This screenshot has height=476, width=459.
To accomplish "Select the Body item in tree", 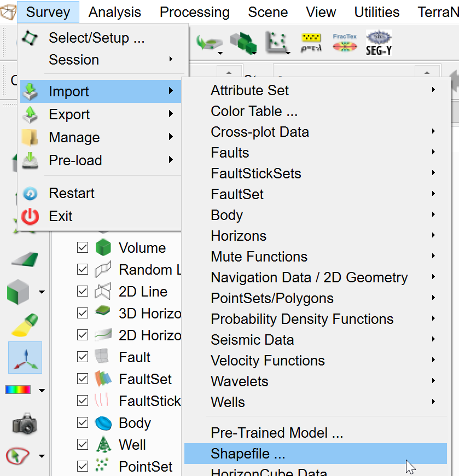I will pos(135,423).
